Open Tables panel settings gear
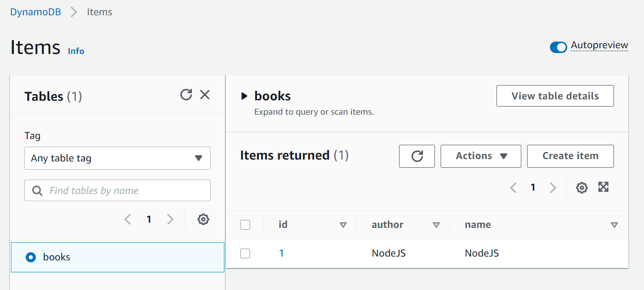 click(x=203, y=219)
